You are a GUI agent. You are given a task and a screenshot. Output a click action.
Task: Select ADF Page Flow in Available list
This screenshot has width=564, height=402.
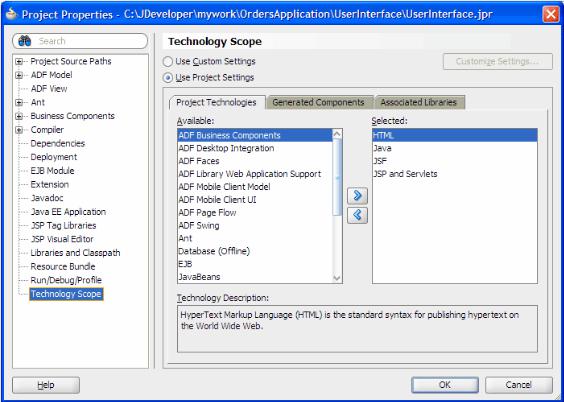coord(255,213)
